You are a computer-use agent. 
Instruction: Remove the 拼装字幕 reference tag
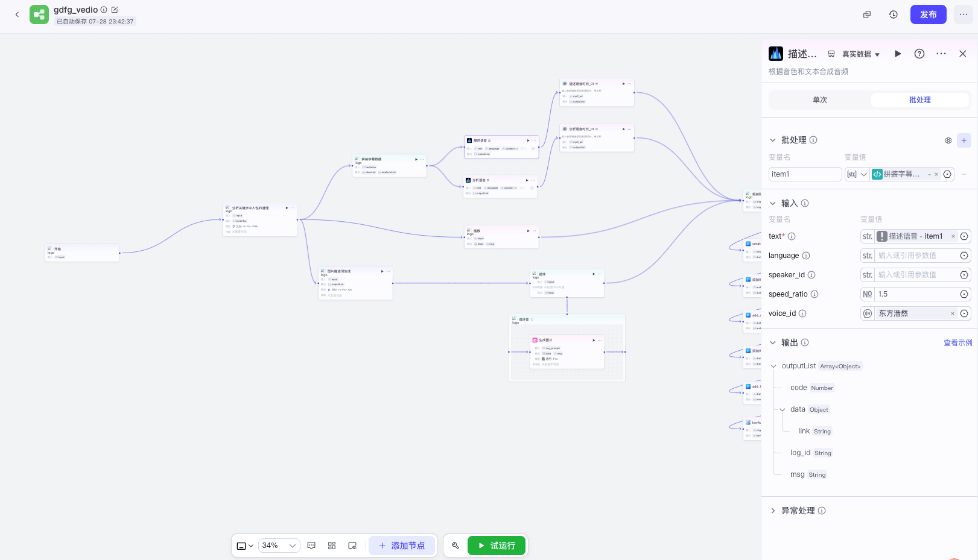[x=936, y=174]
